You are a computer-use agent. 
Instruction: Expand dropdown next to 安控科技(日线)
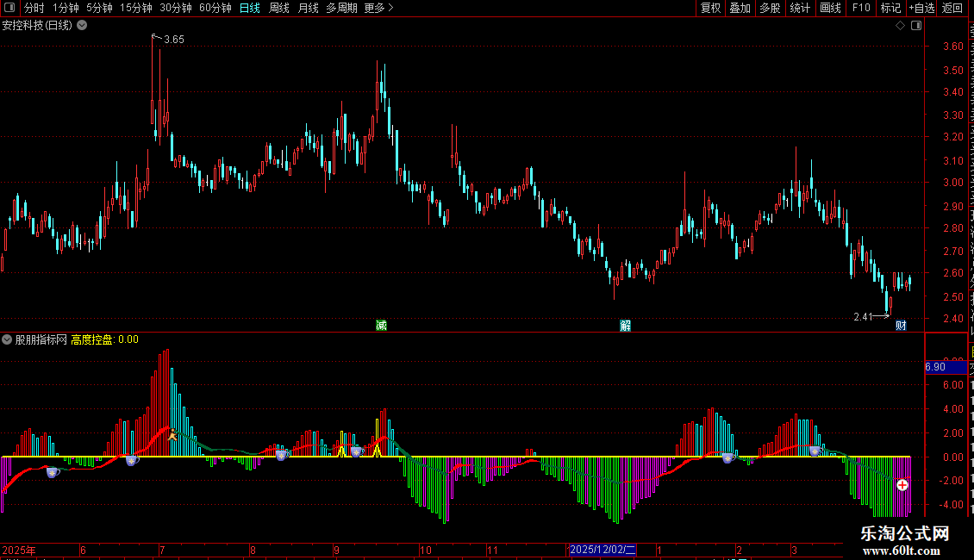point(82,26)
